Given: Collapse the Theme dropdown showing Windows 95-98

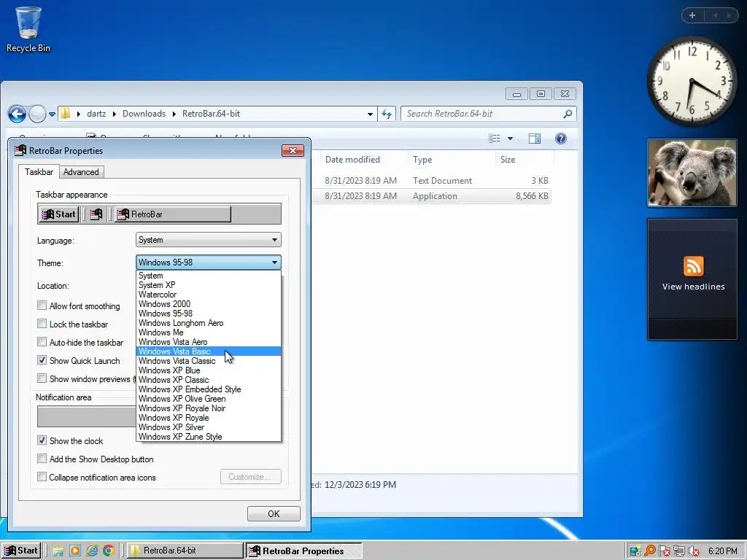Looking at the screenshot, I should pos(208,262).
